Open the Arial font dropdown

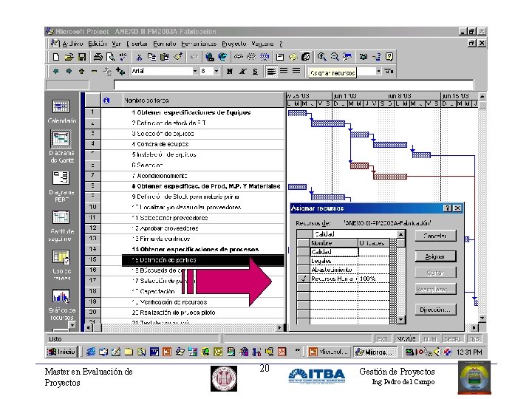pyautogui.click(x=195, y=71)
